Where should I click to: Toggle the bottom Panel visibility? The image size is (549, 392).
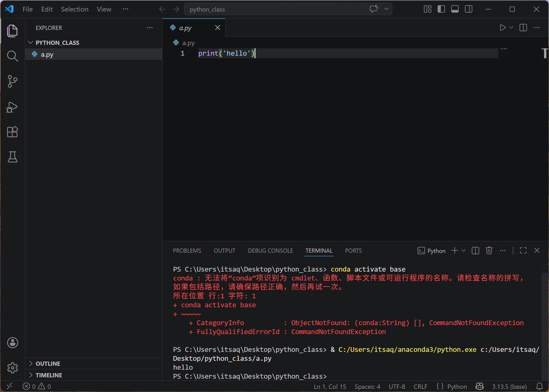pyautogui.click(x=455, y=9)
